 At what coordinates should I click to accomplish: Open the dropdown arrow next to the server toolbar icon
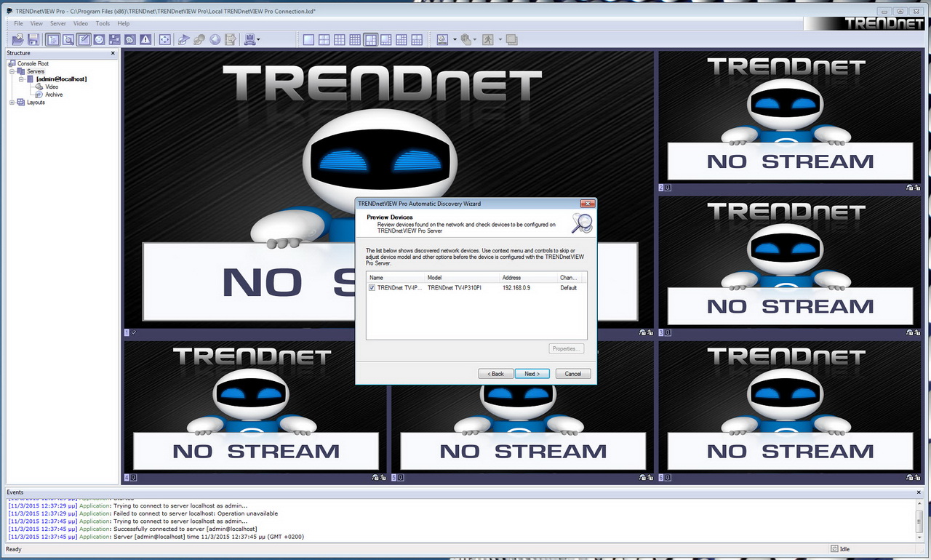pyautogui.click(x=258, y=40)
